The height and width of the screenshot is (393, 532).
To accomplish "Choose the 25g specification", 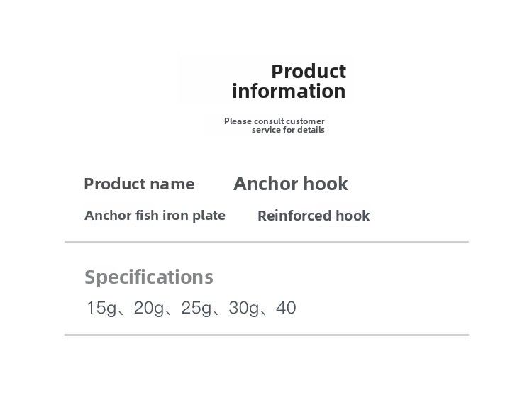I will pyautogui.click(x=195, y=309).
